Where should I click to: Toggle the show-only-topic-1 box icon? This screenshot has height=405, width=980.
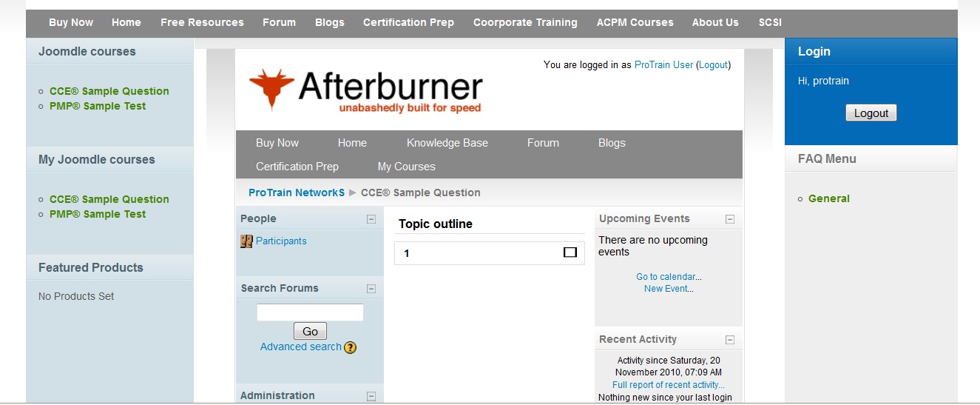(x=570, y=252)
